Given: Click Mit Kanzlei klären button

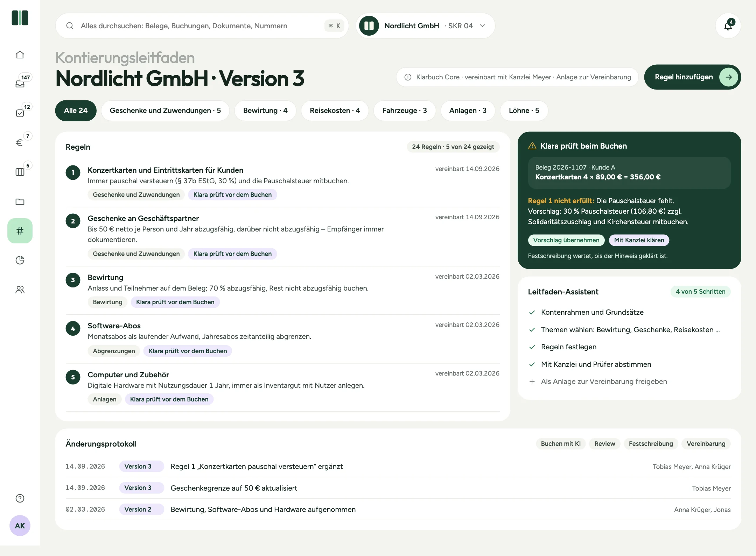Looking at the screenshot, I should [639, 240].
